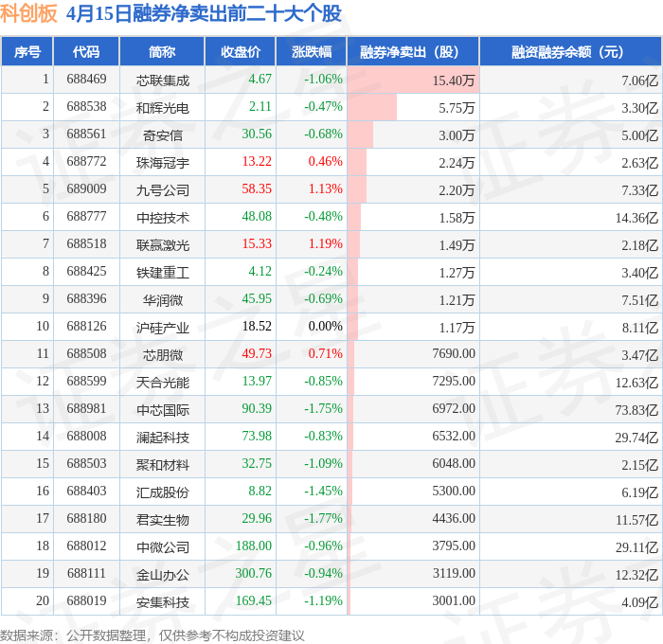Select stock name 珠海冠宇
Screen dimensions: 663x644
click(x=162, y=163)
